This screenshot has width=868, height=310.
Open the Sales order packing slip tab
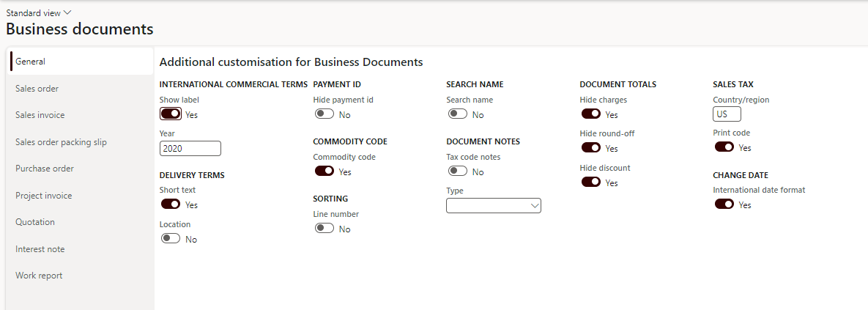click(x=81, y=142)
